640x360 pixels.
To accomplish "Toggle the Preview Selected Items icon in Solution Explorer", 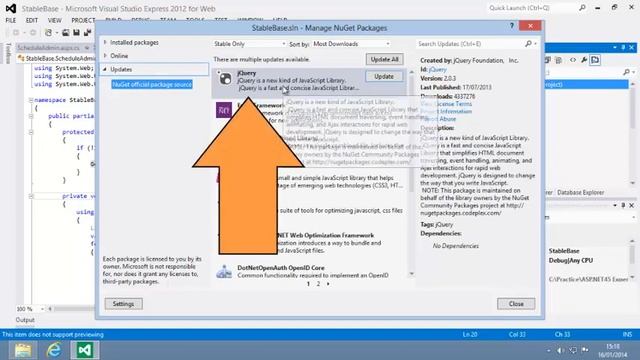I will [x=595, y=60].
